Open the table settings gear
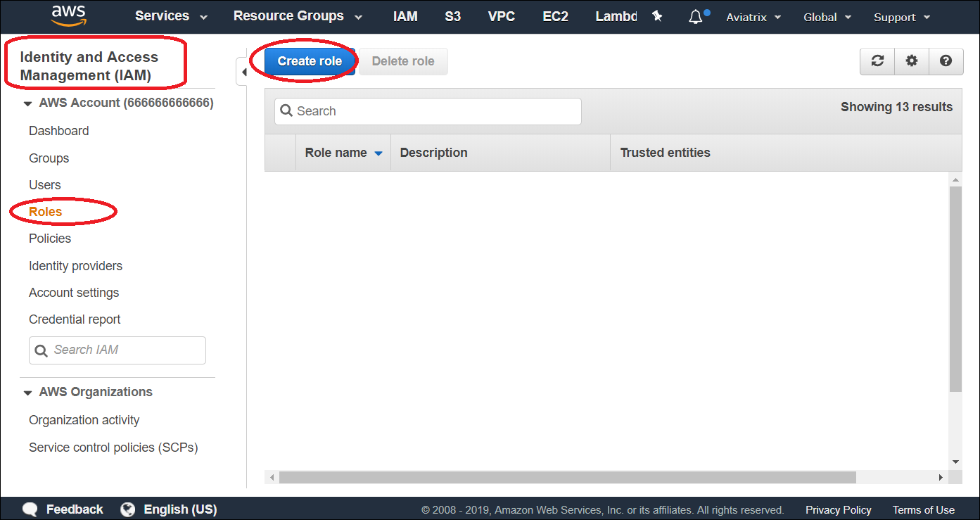The height and width of the screenshot is (520, 980). click(x=911, y=61)
